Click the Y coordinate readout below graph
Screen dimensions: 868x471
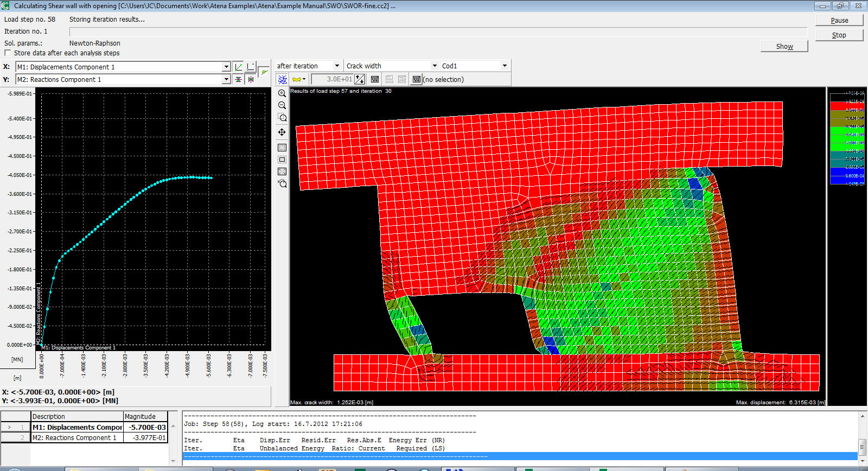60,400
